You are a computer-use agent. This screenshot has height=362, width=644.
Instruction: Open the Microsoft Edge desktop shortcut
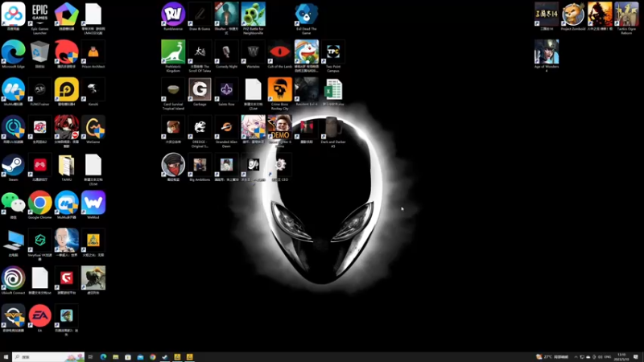click(x=13, y=55)
